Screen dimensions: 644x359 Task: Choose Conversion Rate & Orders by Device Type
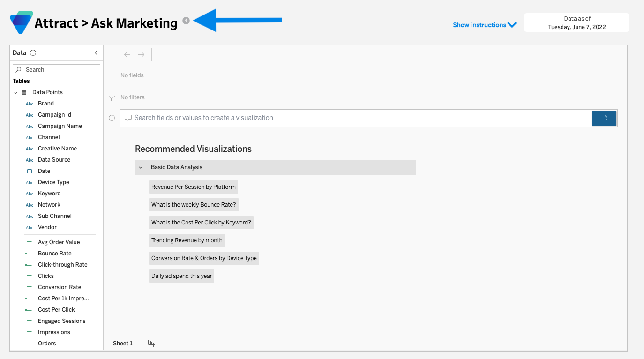point(204,258)
